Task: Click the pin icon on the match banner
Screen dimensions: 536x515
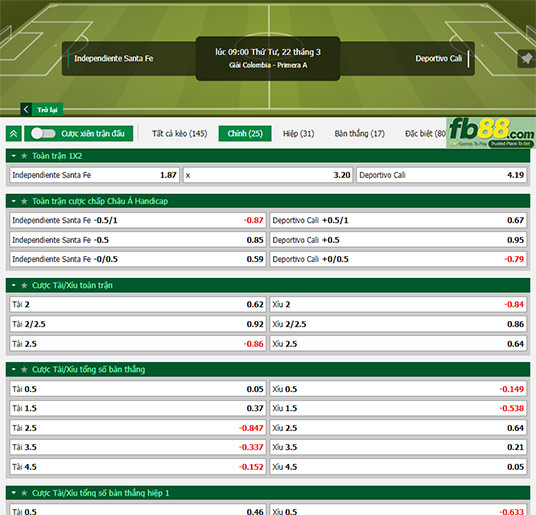Action: coord(526,58)
